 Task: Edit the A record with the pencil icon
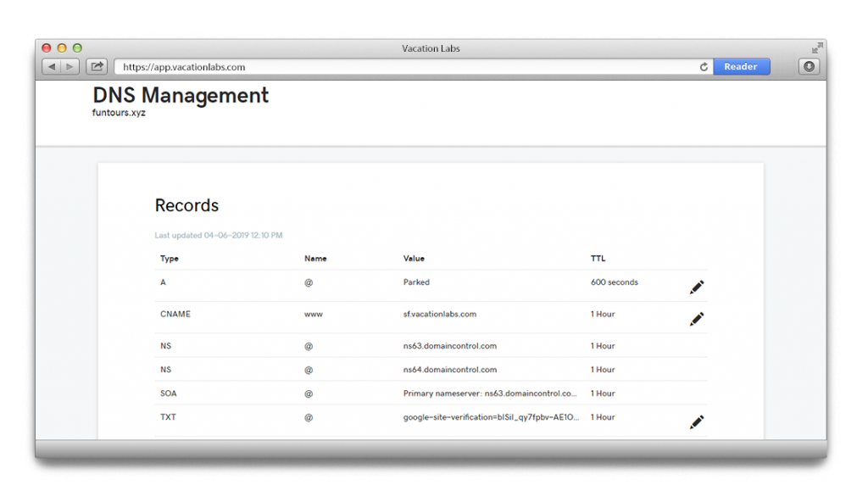tap(697, 288)
